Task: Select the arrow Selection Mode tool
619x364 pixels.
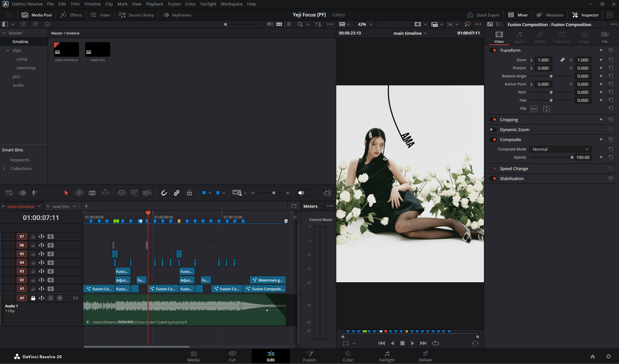Action: (x=66, y=193)
